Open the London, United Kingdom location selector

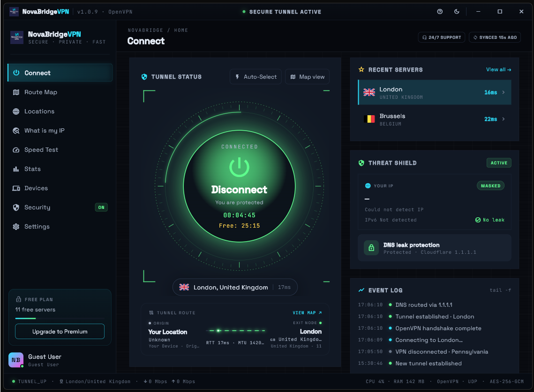click(x=235, y=287)
